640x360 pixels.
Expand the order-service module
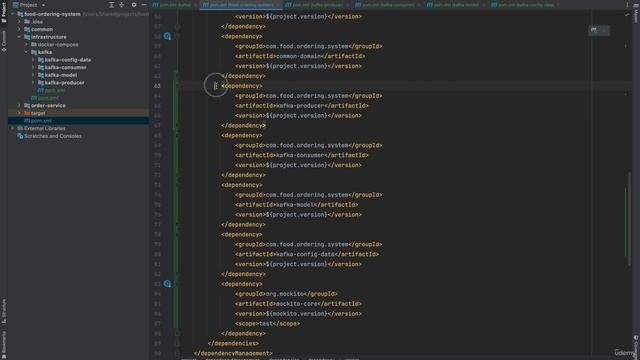click(19, 105)
